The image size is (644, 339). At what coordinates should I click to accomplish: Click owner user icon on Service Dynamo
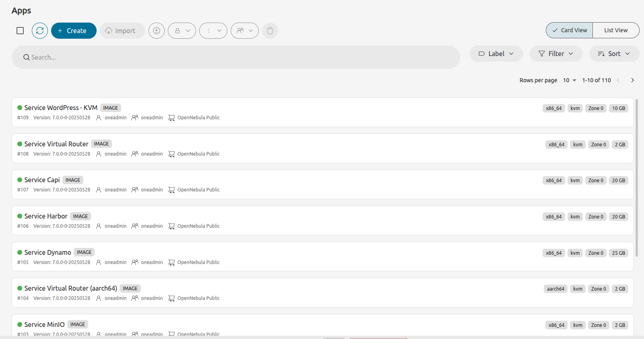tap(99, 262)
